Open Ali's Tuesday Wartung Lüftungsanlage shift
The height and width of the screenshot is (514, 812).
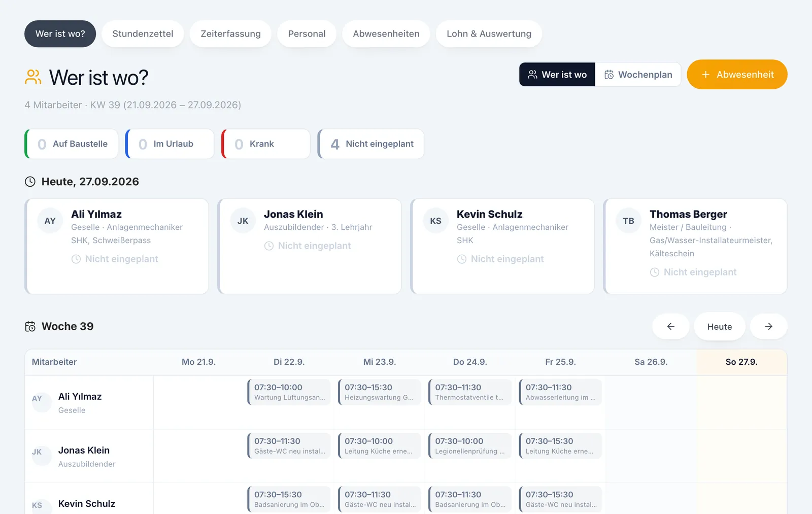pos(289,392)
